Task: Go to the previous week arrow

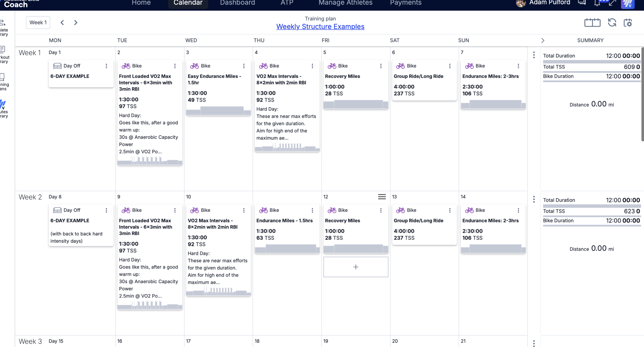Action: [62, 23]
